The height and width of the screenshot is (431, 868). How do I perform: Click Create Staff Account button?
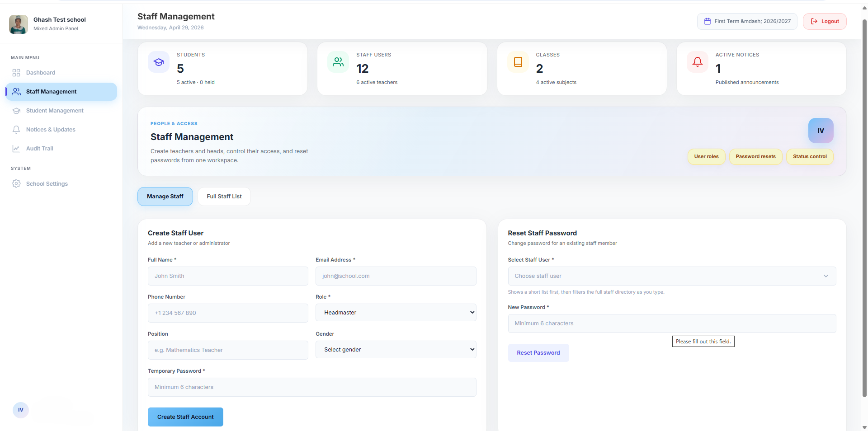(x=185, y=417)
